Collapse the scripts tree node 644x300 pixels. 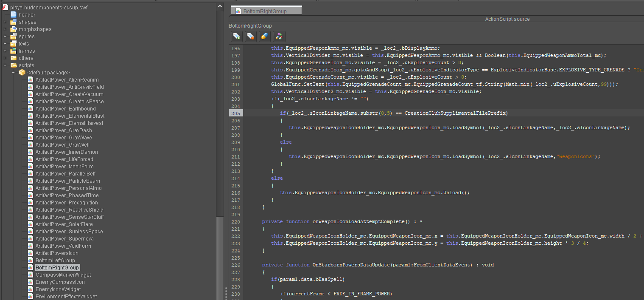coord(4,65)
